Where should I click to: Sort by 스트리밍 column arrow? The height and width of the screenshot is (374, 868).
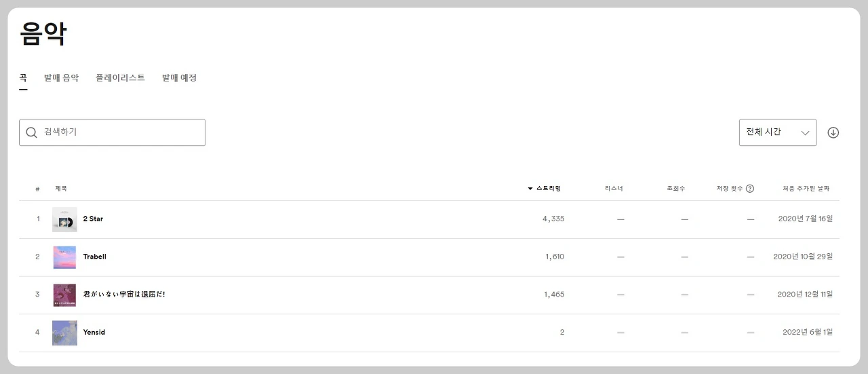[530, 189]
